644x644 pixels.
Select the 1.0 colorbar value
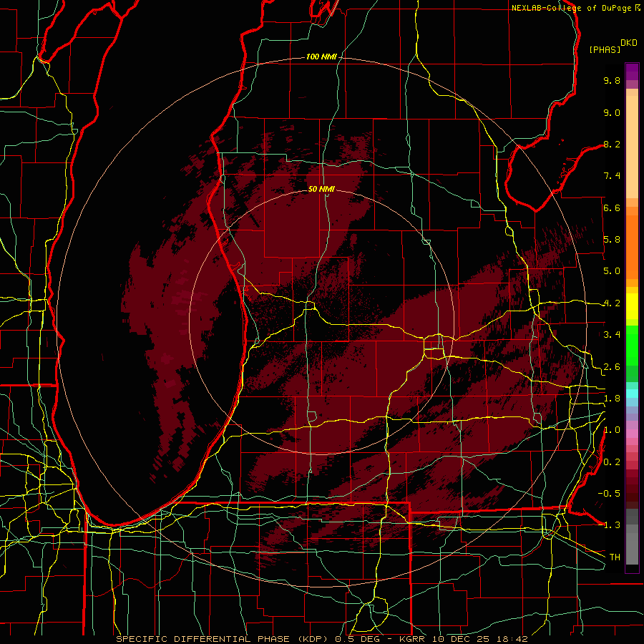click(x=612, y=430)
